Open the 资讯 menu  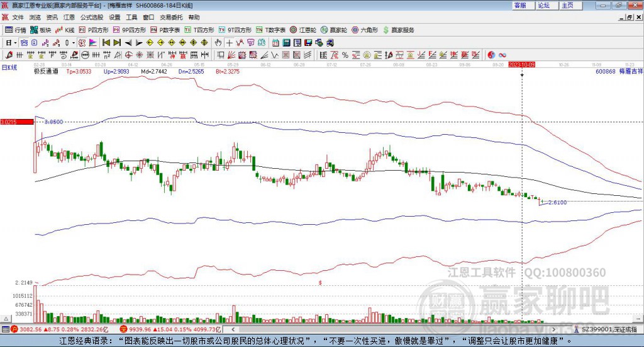52,17
